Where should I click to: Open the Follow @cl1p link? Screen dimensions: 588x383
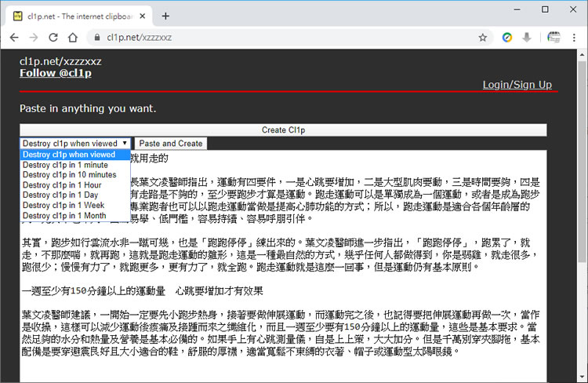pyautogui.click(x=56, y=73)
